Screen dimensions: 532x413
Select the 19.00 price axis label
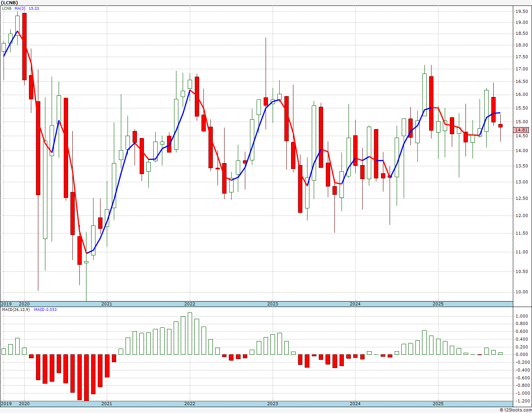(521, 22)
